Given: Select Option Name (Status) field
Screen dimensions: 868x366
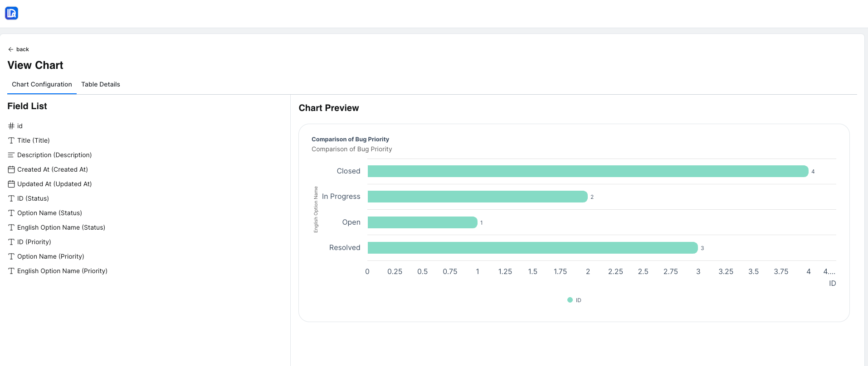Looking at the screenshot, I should [x=49, y=213].
